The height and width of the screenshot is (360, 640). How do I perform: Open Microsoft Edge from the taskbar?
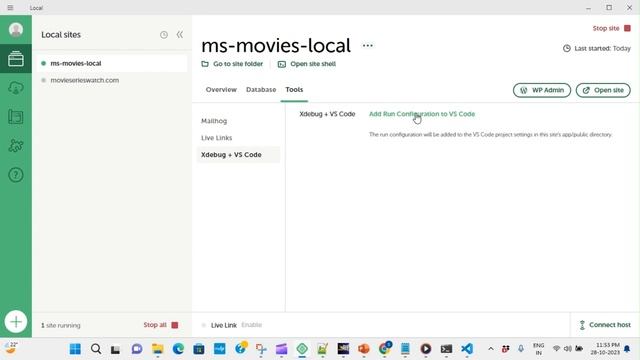pyautogui.click(x=178, y=349)
